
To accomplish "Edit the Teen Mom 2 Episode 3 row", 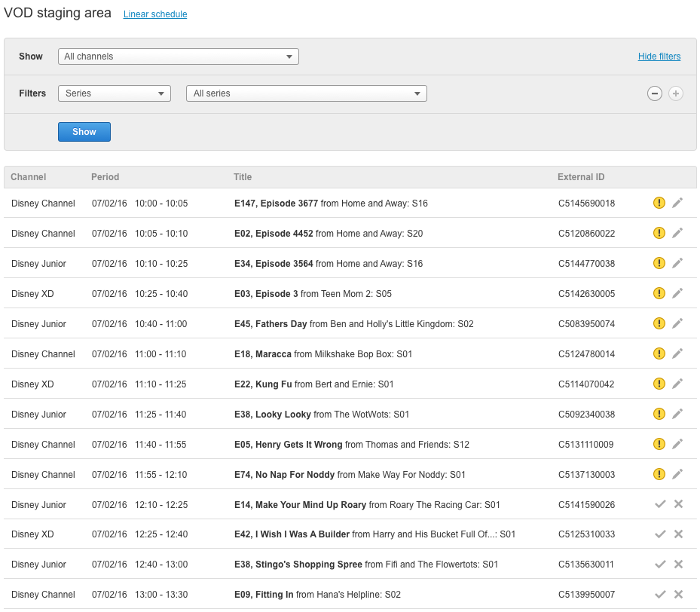I will [x=677, y=293].
